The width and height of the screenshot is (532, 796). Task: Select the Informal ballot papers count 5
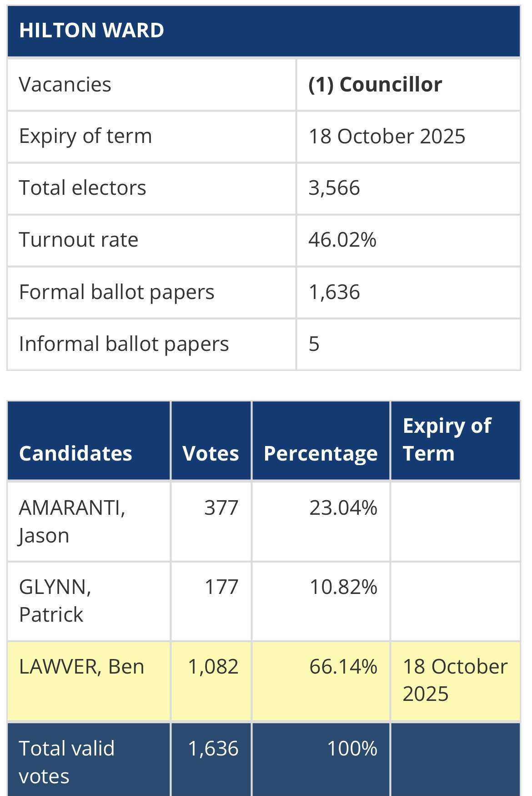314,344
